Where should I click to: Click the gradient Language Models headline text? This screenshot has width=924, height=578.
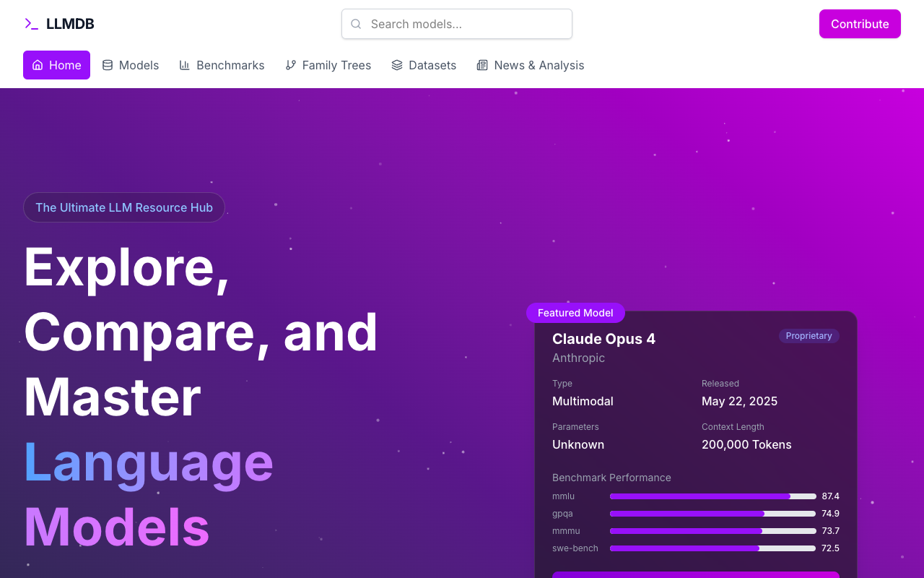coord(149,494)
